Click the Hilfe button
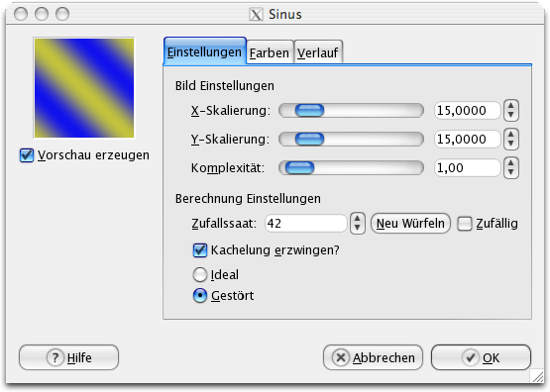550x392 pixels. point(68,357)
